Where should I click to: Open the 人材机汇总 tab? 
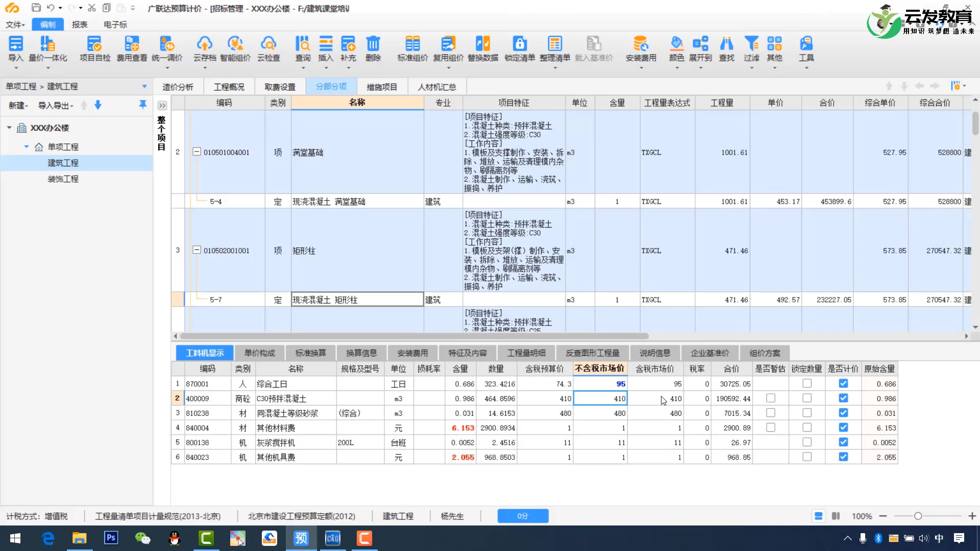437,87
